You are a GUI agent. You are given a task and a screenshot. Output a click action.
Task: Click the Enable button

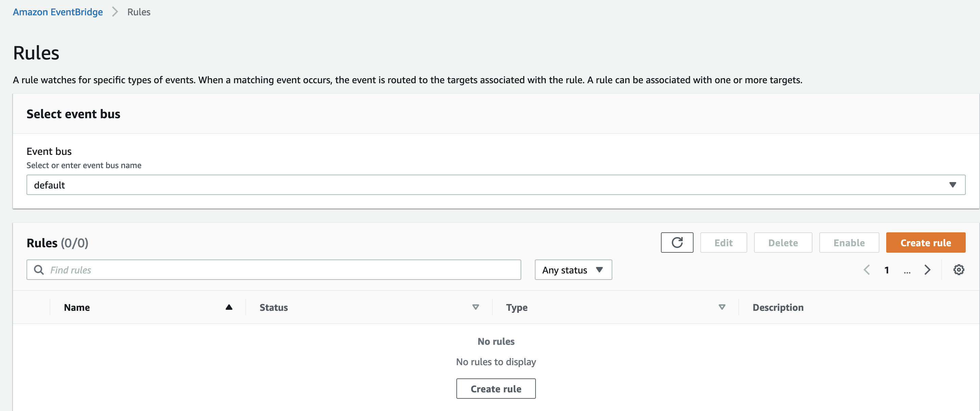click(849, 243)
